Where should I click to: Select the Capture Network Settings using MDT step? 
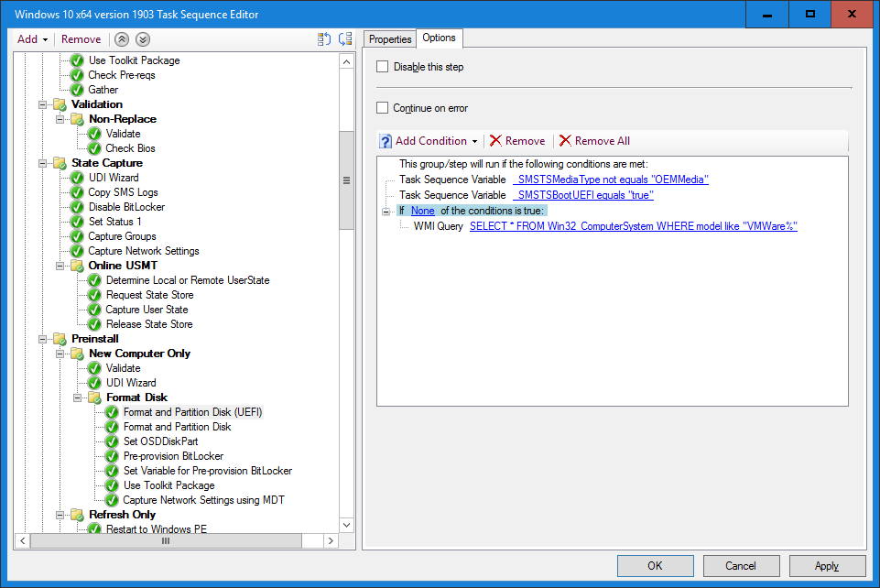203,500
